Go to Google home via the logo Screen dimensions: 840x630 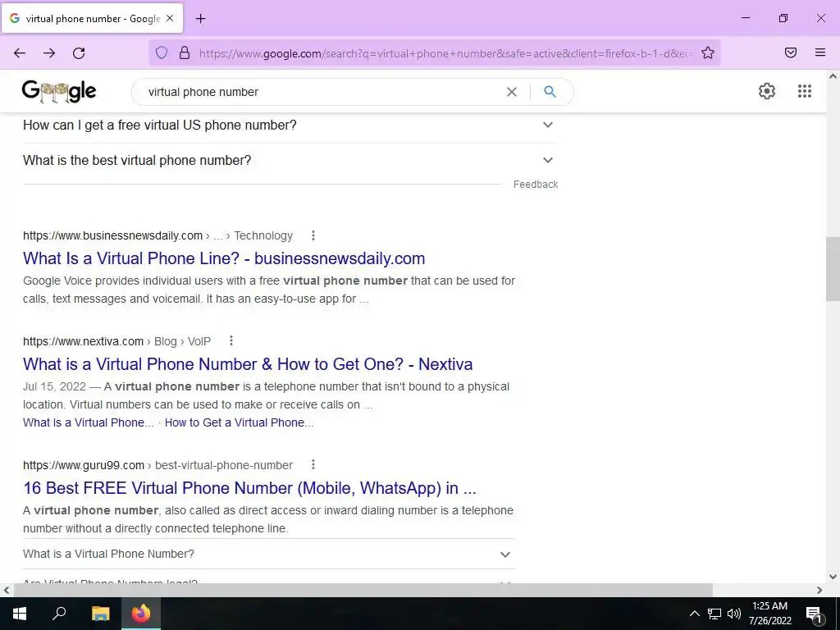59,92
